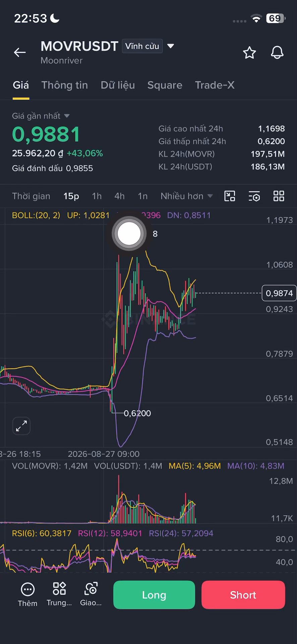This screenshot has width=297, height=644.
Task: Expand chart to fullscreen
Action: tap(21, 426)
